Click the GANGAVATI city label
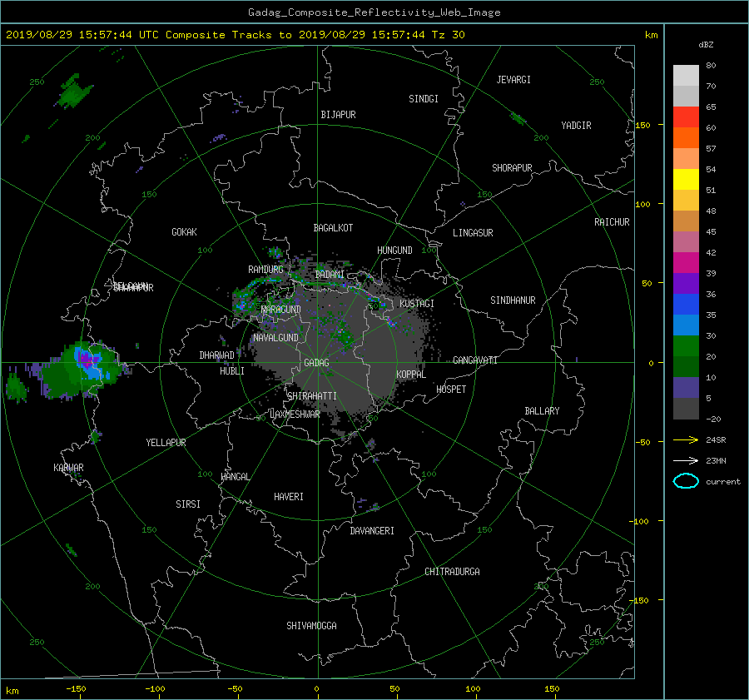 [x=475, y=360]
